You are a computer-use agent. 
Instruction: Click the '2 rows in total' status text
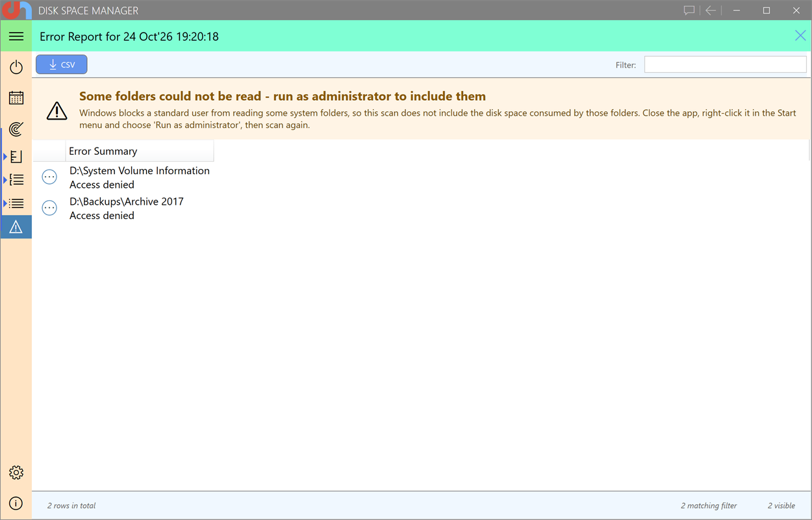(71, 506)
